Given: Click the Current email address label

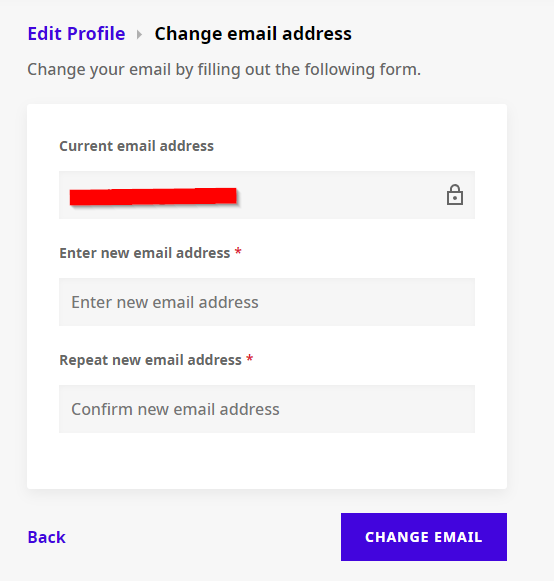Looking at the screenshot, I should coord(136,146).
